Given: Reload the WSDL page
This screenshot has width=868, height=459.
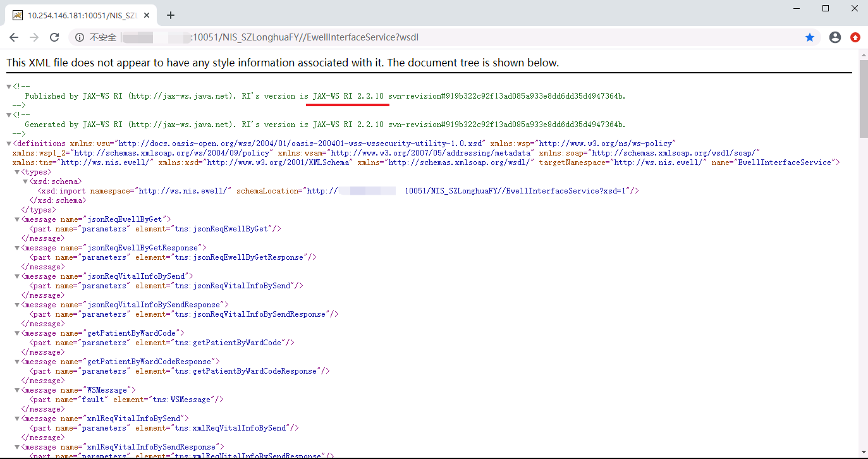Looking at the screenshot, I should coord(54,37).
